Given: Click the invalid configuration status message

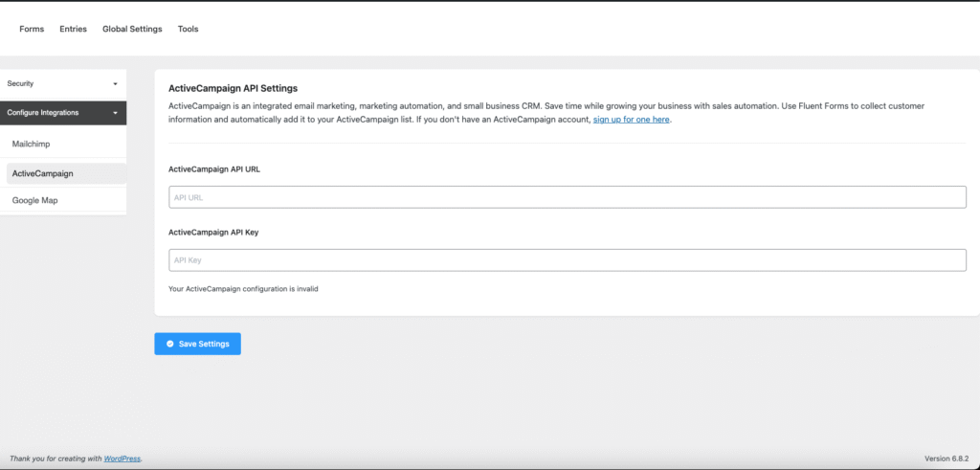Looking at the screenshot, I should [243, 288].
